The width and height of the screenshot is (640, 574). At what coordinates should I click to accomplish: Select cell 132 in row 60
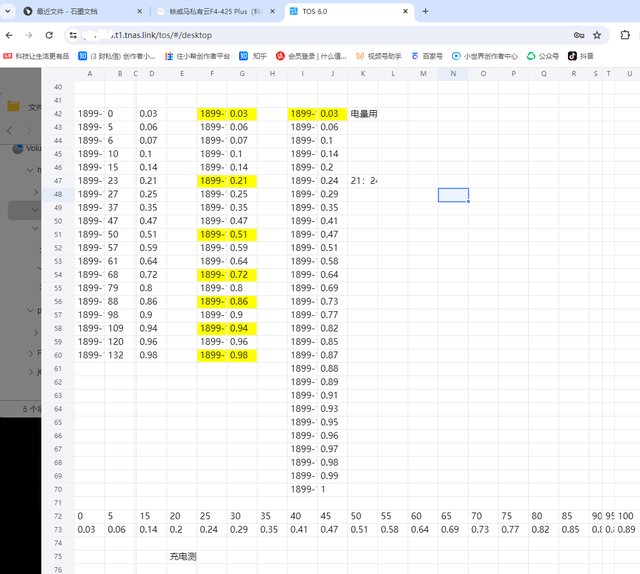120,355
